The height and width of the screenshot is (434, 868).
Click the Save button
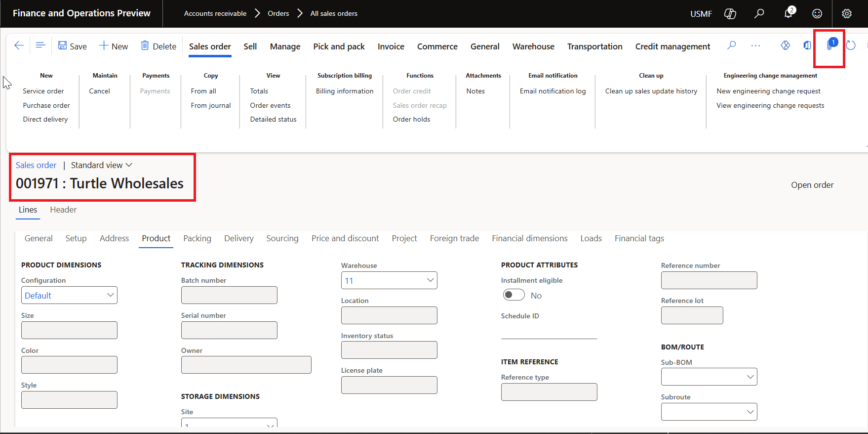(x=73, y=46)
